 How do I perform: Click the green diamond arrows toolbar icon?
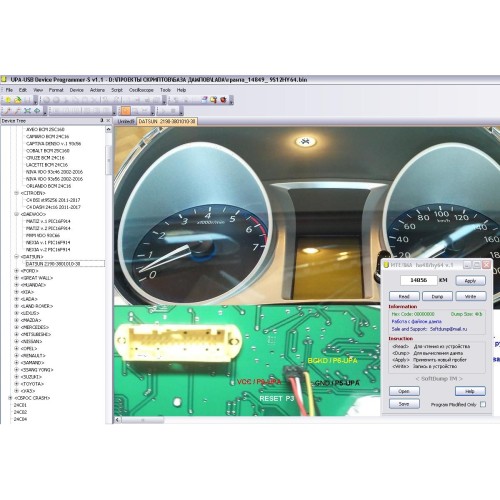click(x=37, y=111)
